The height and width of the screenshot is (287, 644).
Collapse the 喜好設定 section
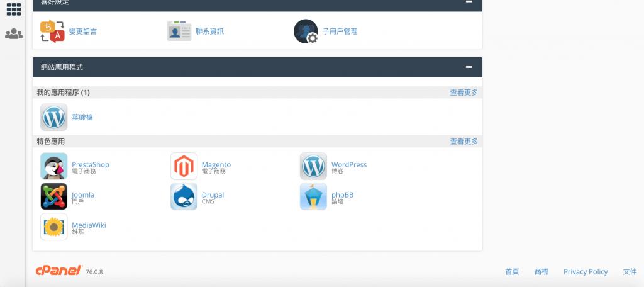click(469, 2)
